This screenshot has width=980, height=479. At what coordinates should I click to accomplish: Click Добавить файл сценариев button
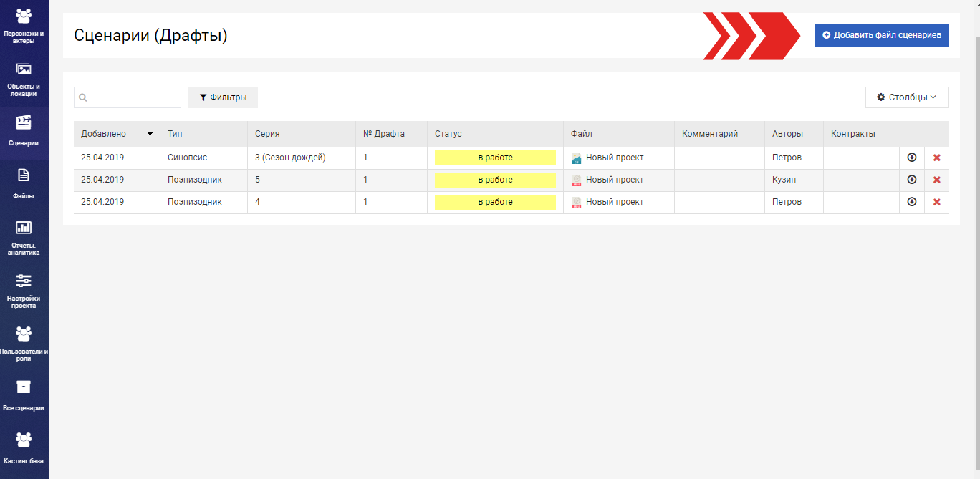tap(882, 34)
